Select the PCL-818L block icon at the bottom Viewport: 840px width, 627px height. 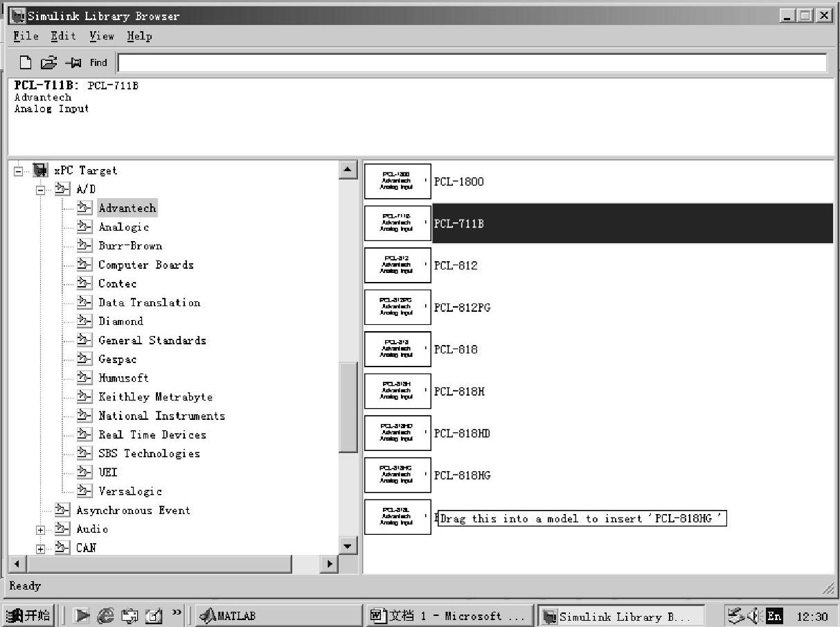point(397,517)
